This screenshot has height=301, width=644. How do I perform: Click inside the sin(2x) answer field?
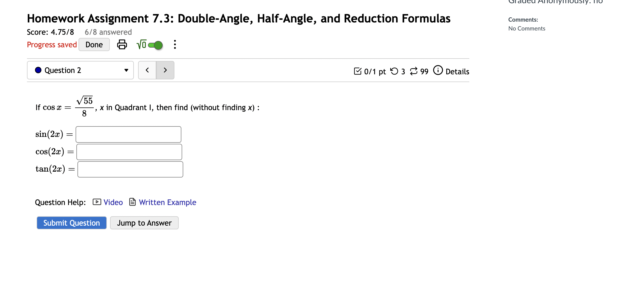click(128, 134)
